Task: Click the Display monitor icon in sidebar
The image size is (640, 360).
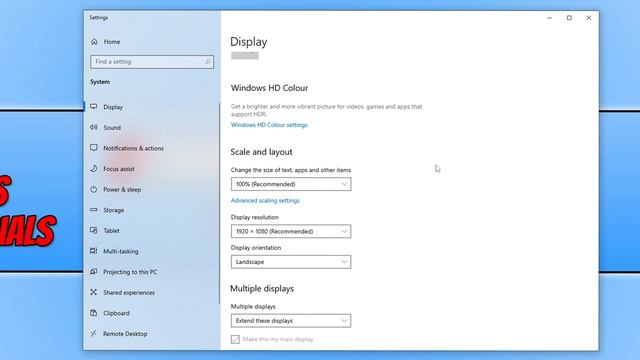Action: 94,107
